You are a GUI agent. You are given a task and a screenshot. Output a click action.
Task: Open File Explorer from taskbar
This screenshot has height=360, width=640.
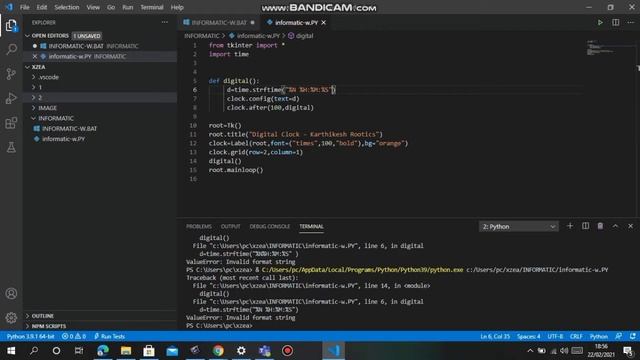(x=126, y=351)
